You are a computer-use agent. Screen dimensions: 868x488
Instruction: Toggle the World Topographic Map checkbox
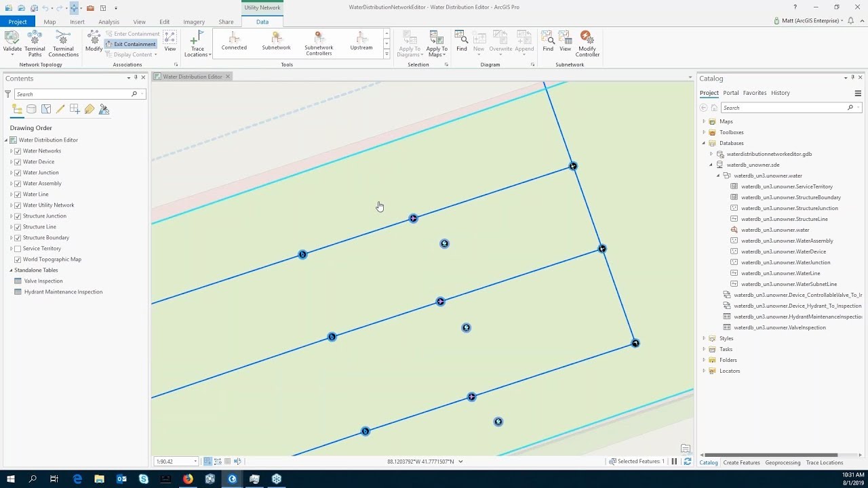tap(18, 260)
